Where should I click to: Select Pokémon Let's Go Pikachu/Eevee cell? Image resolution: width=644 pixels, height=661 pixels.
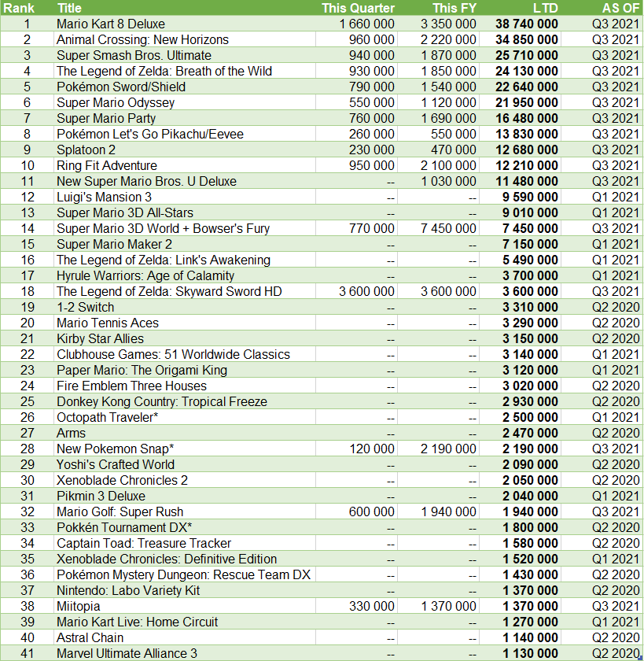(x=185, y=134)
